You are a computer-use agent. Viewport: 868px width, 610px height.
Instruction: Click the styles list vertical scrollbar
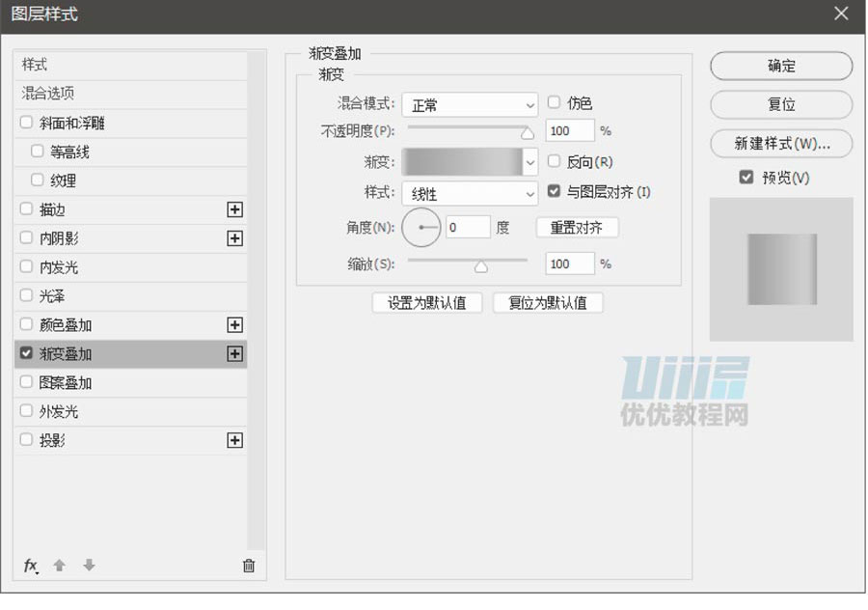pyautogui.click(x=256, y=300)
